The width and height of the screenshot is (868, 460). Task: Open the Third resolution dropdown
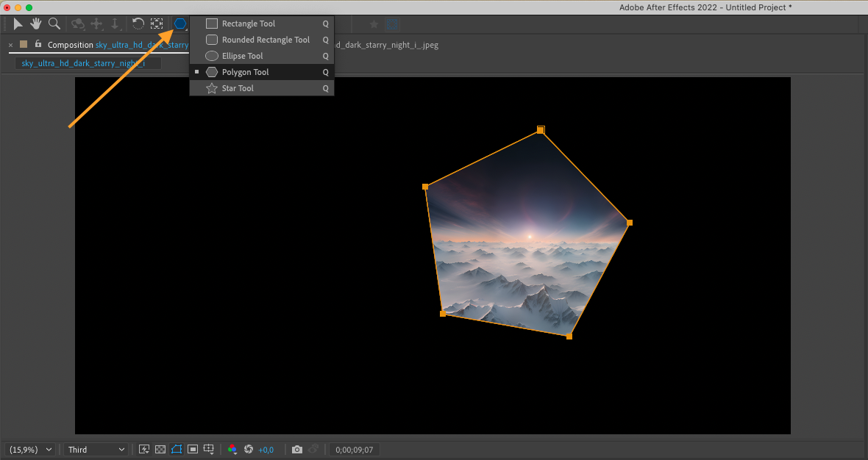click(96, 450)
